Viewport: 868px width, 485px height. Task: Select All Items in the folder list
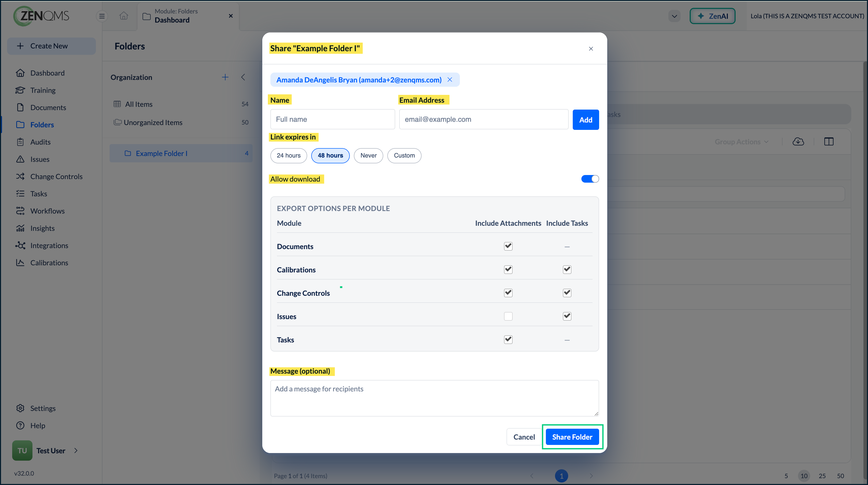click(x=181, y=104)
